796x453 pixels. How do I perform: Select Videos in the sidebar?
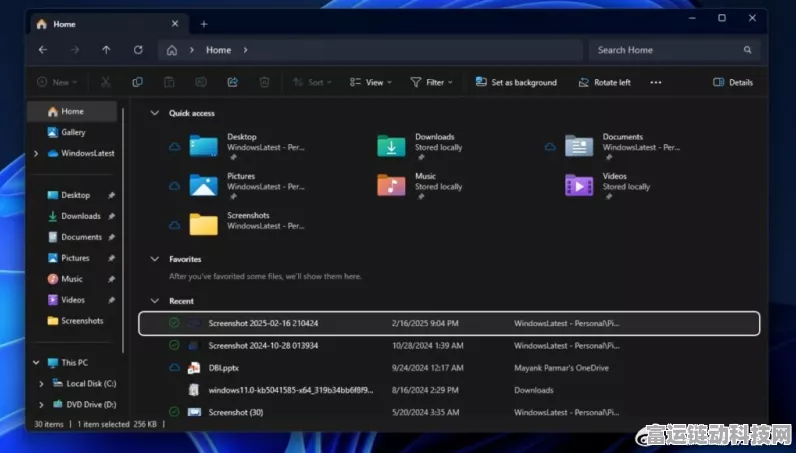[73, 300]
